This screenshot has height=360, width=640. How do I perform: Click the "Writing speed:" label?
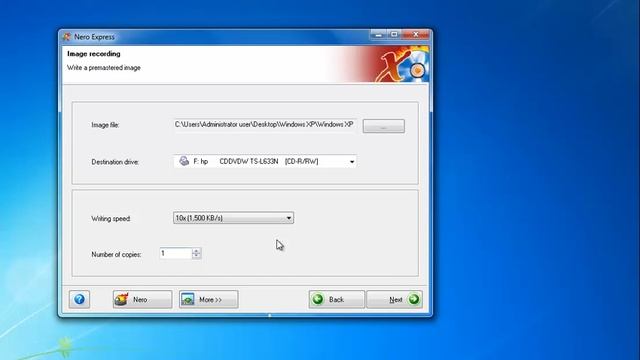[111, 219]
